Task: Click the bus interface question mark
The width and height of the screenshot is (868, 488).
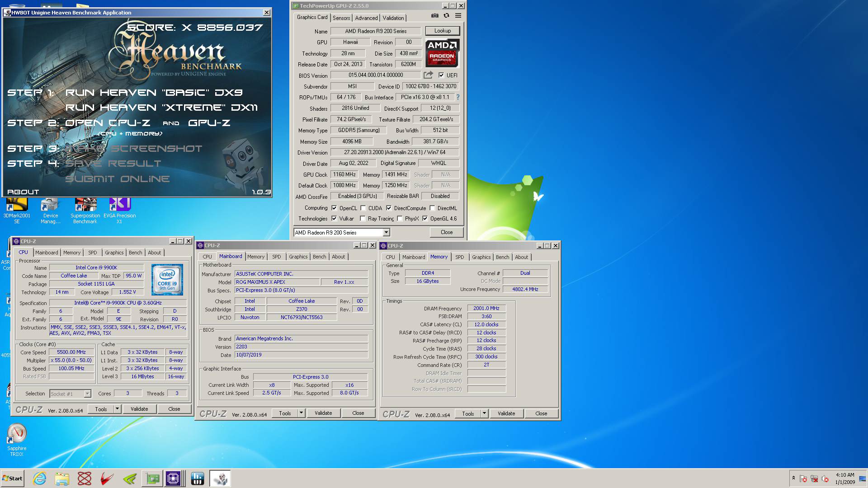Action: click(x=458, y=97)
